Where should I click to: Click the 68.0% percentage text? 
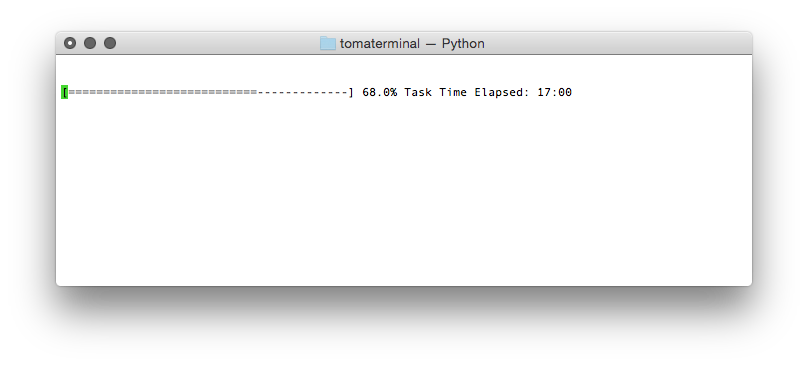(379, 92)
